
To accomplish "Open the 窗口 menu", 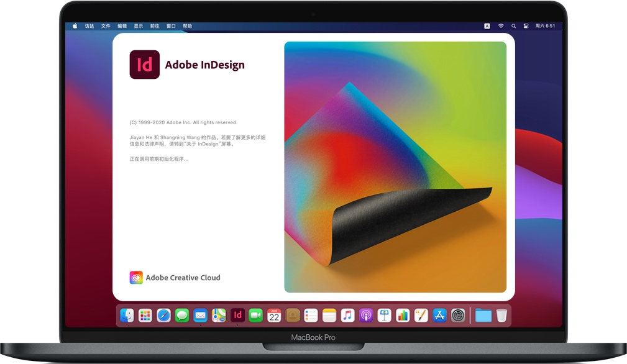I will point(171,26).
